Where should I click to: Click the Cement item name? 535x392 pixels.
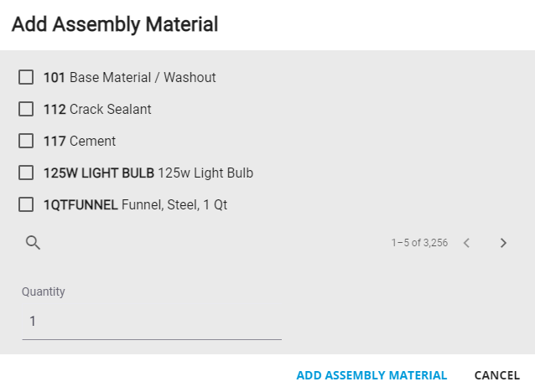[x=93, y=141]
